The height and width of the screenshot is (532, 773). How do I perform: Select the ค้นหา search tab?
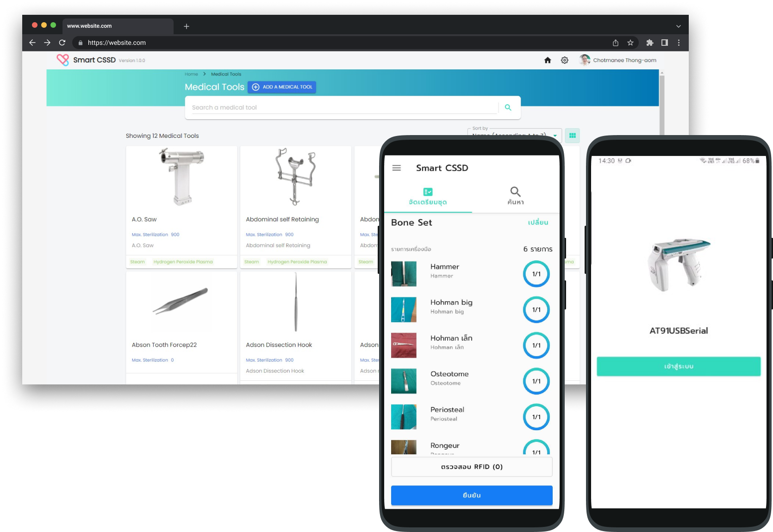click(515, 196)
